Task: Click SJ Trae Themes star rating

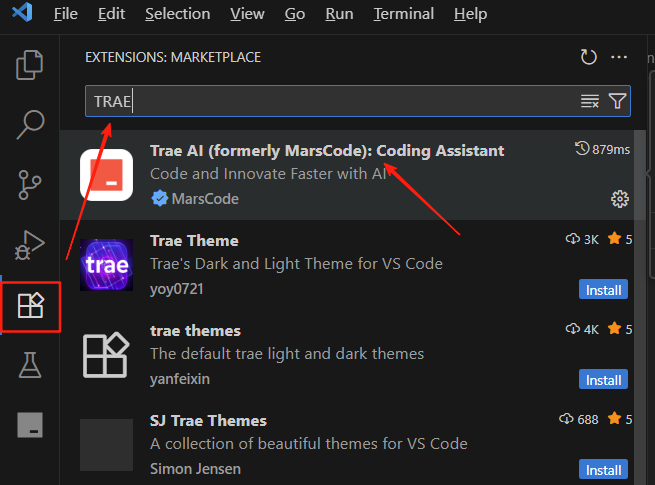Action: click(x=619, y=419)
